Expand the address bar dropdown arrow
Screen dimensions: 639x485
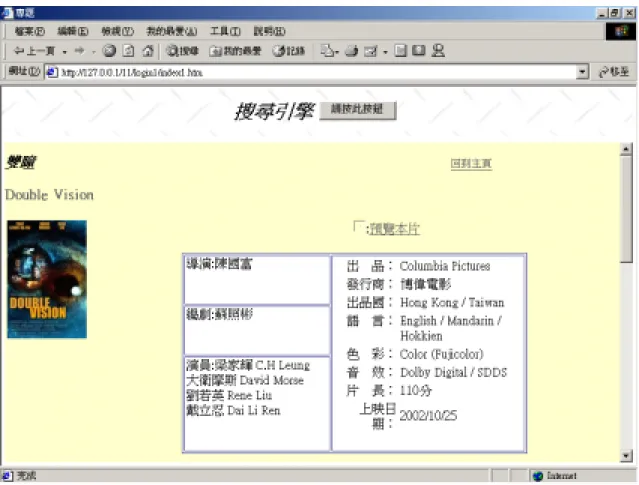[x=583, y=72]
